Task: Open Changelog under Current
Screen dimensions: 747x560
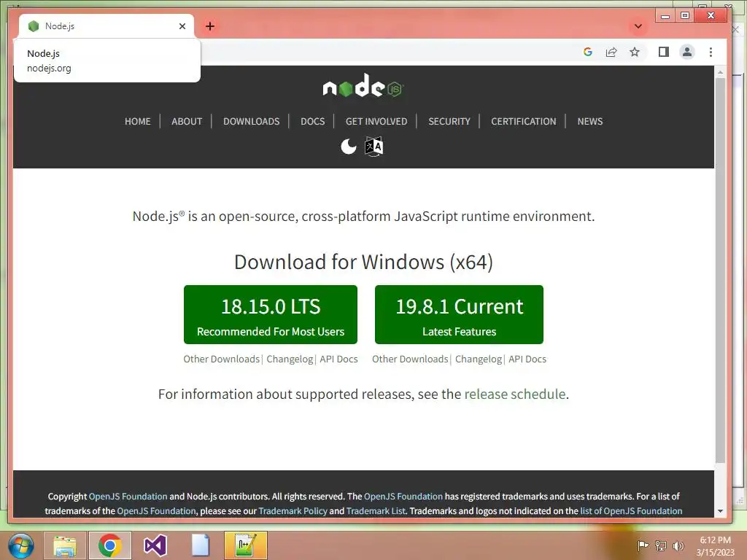Action: tap(479, 359)
